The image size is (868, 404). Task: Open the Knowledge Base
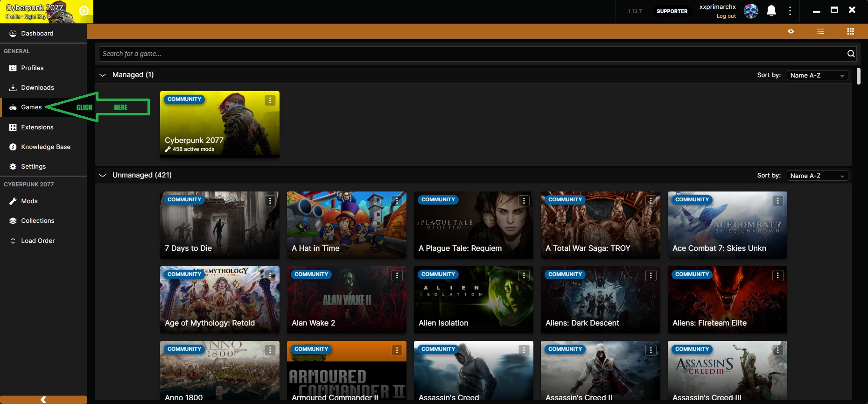coord(43,147)
